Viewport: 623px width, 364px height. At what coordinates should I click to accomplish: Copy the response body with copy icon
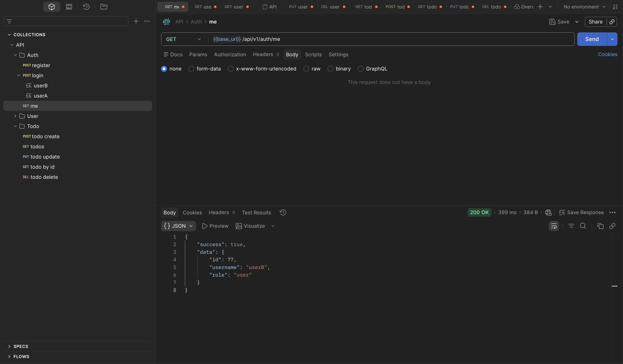click(x=601, y=226)
